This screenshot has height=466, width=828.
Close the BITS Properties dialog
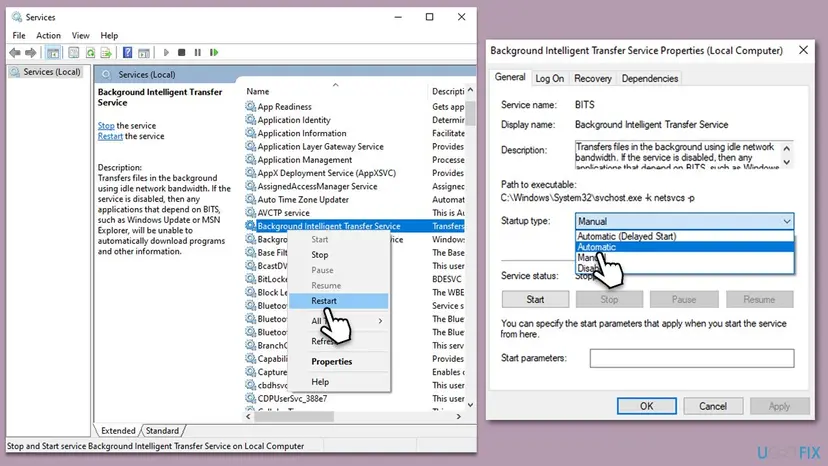pyautogui.click(x=803, y=50)
